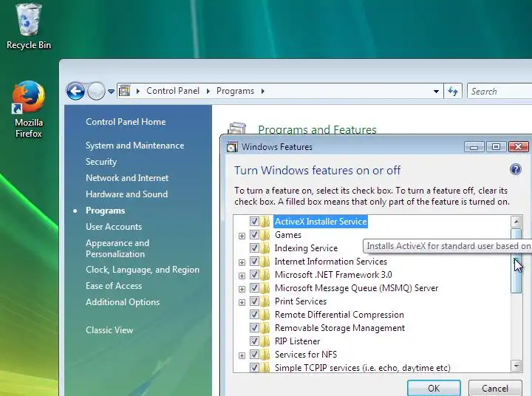Click the Programs breadcrumb segment
Image resolution: width=532 pixels, height=396 pixels.
[x=235, y=91]
